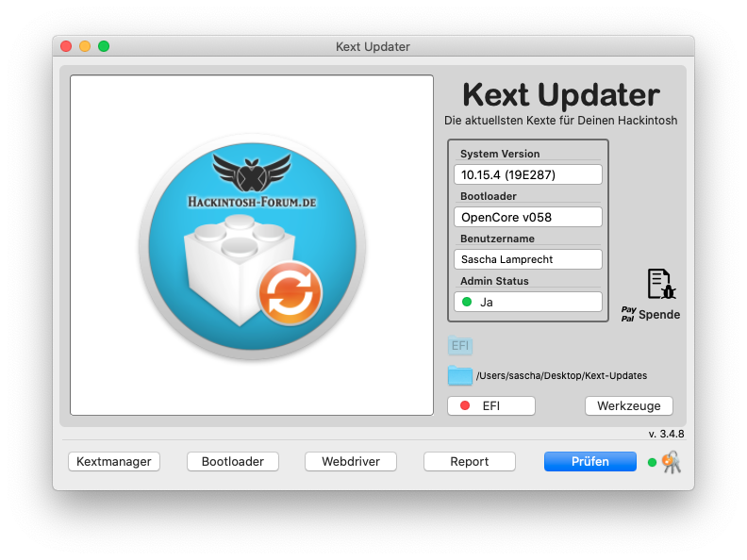Open the Kextmanager
Image resolution: width=747 pixels, height=560 pixels.
114,461
